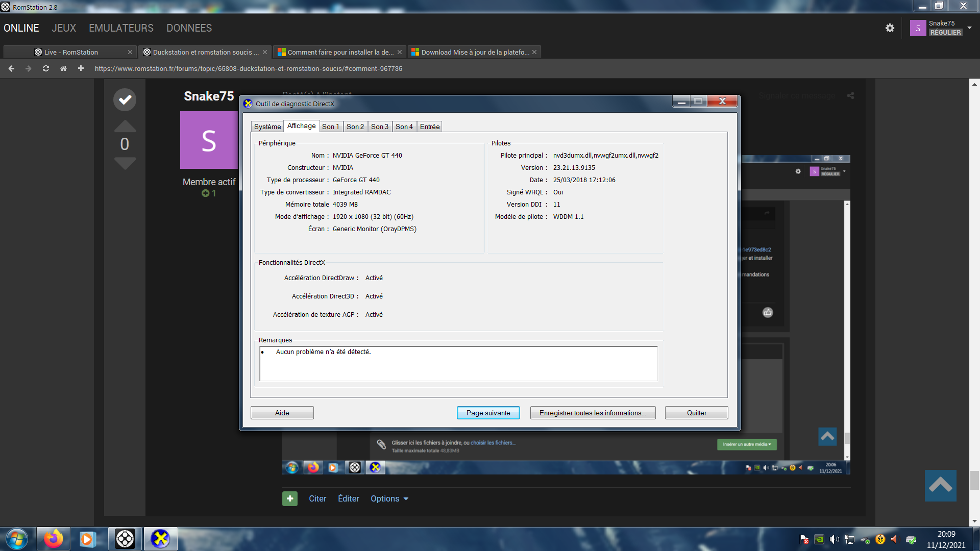Go forward with the forward arrow
This screenshot has height=551, width=980.
[x=29, y=68]
